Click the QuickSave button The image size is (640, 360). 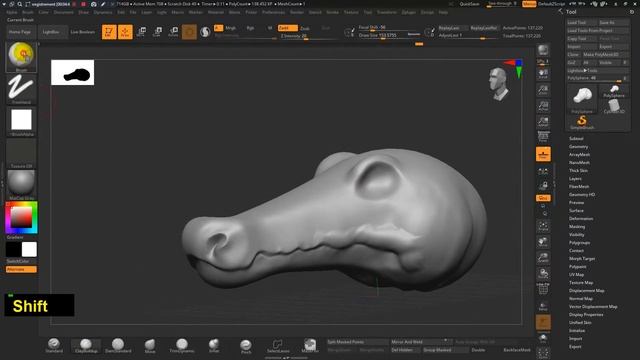[x=469, y=4]
